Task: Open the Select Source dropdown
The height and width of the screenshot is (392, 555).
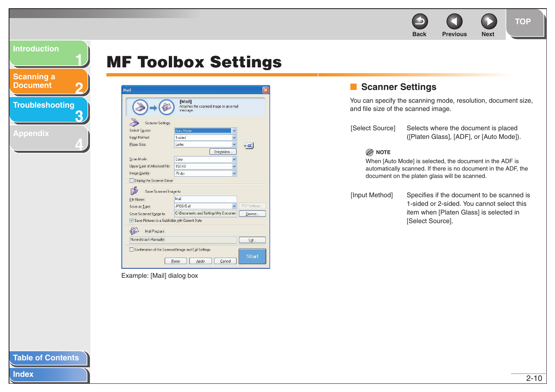Action: (234, 131)
